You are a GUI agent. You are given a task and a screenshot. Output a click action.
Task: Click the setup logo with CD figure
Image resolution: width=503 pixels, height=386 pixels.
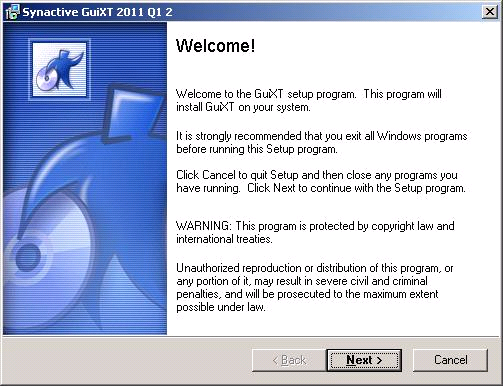pyautogui.click(x=59, y=69)
